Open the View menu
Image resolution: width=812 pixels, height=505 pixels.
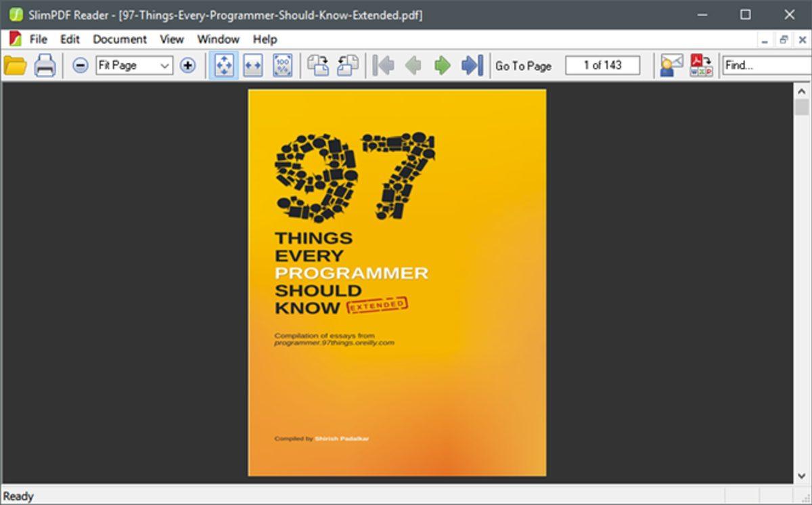[x=172, y=39]
